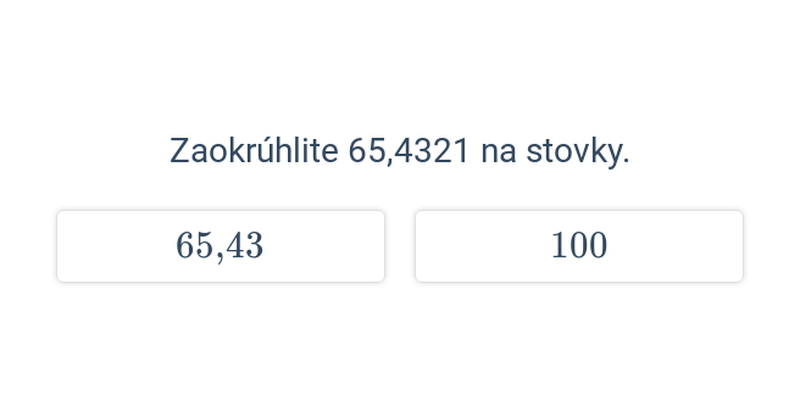Click the period ending the question sentence

[x=627, y=162]
